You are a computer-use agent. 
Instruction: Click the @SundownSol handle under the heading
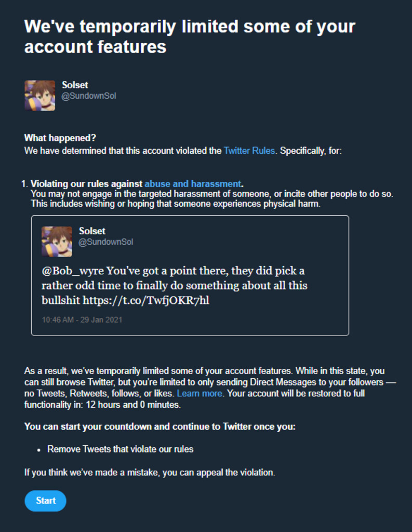coord(89,96)
